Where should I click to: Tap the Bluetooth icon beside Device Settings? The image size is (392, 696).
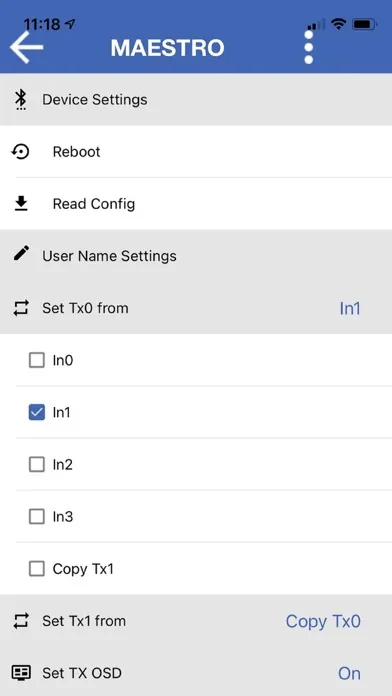tap(20, 99)
